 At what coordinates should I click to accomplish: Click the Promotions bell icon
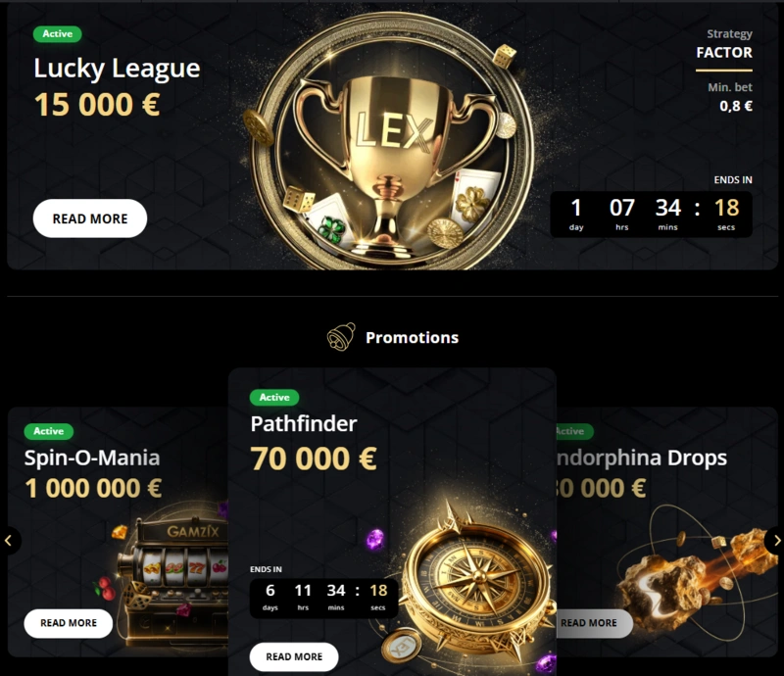[341, 337]
